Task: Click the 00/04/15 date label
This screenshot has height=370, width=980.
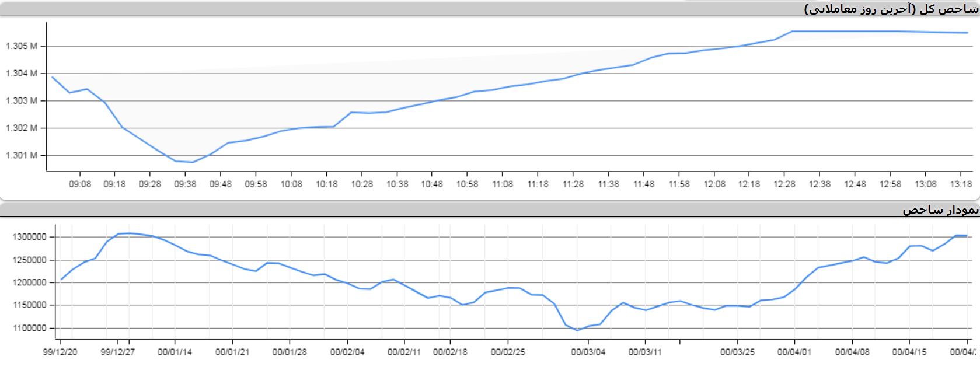Action: (x=909, y=352)
